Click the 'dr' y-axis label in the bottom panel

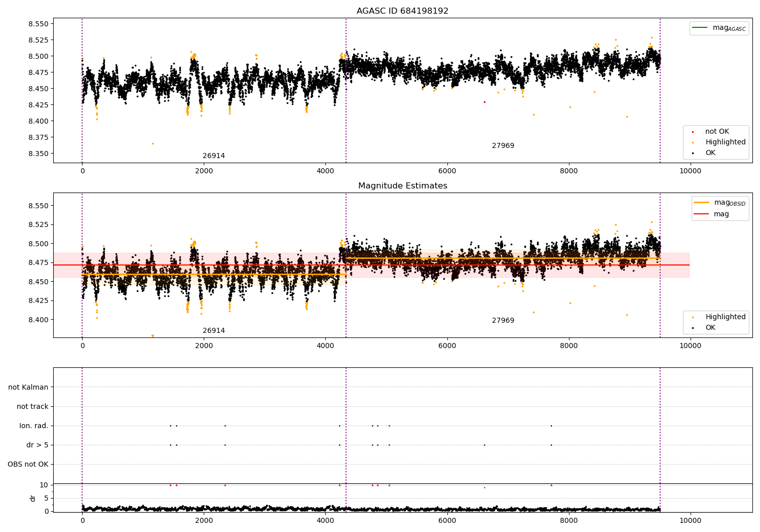pos(33,498)
